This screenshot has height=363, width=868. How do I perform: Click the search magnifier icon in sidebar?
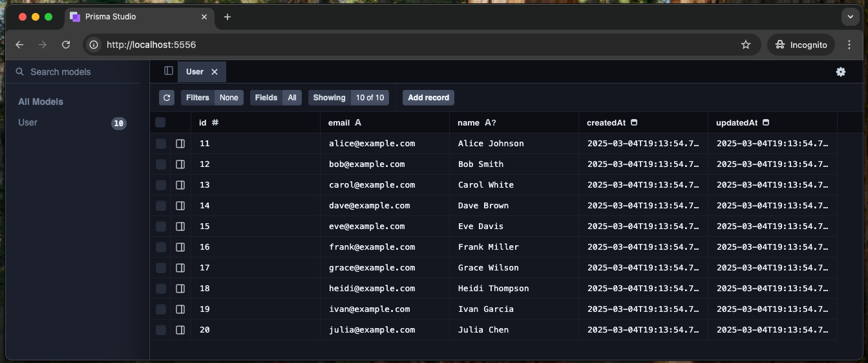pyautogui.click(x=20, y=72)
